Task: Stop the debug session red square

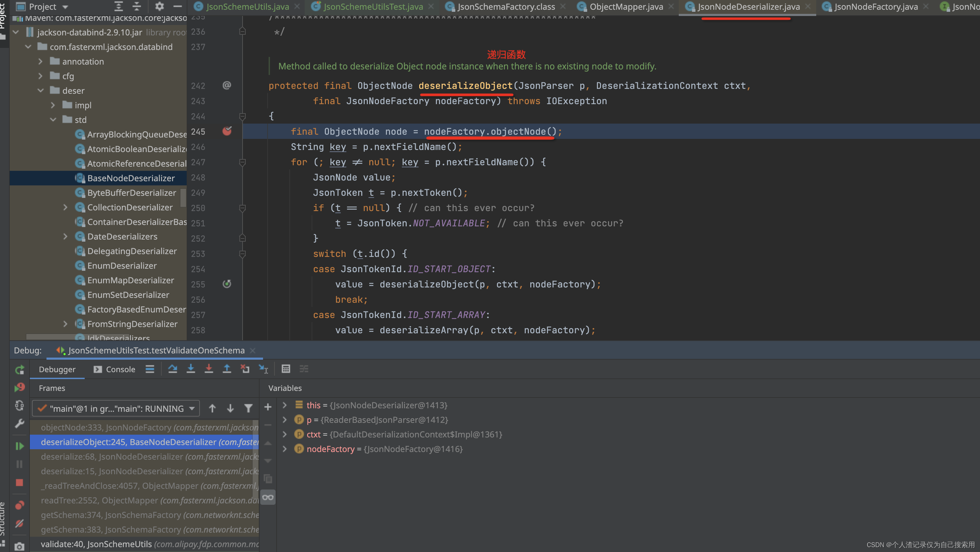Action: (x=19, y=482)
